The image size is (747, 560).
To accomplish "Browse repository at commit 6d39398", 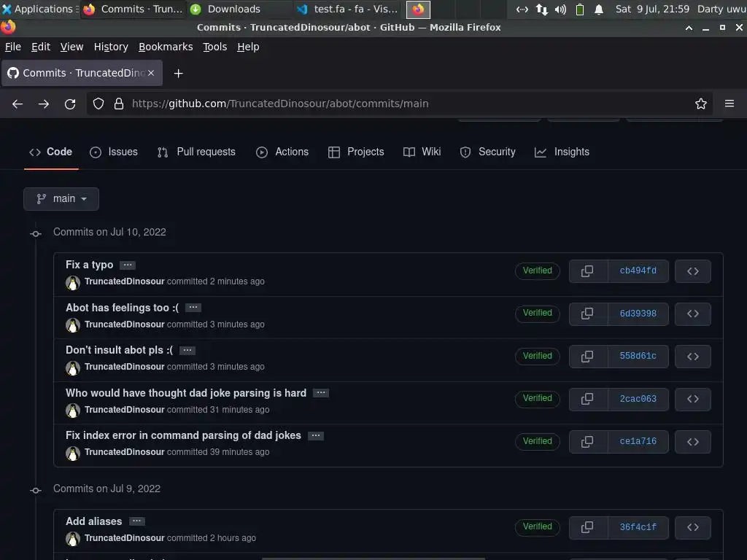I will (693, 314).
